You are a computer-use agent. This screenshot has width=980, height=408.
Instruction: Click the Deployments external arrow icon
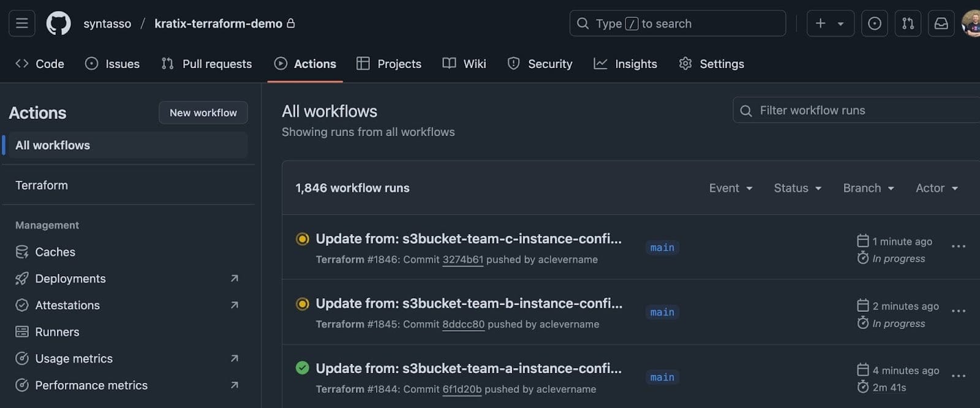[234, 279]
